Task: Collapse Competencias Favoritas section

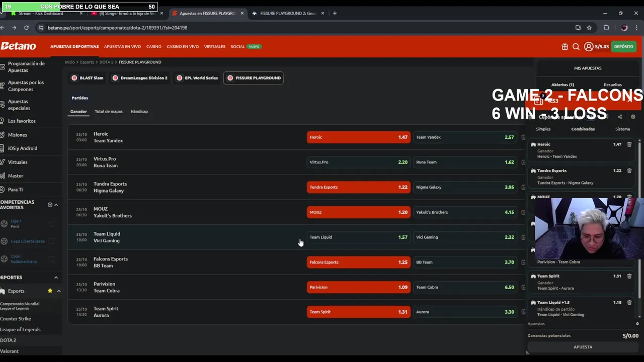Action: pyautogui.click(x=56, y=205)
